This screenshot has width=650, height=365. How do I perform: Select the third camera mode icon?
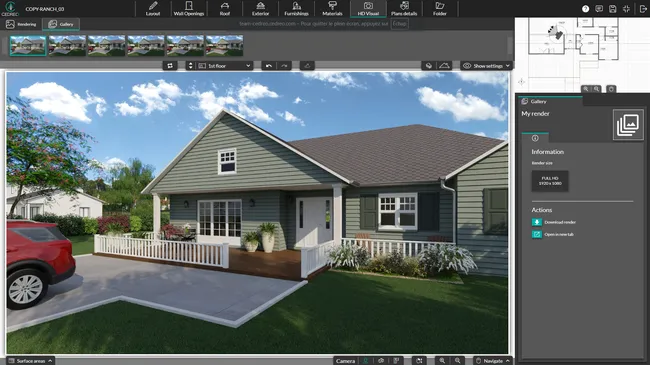pyautogui.click(x=396, y=361)
